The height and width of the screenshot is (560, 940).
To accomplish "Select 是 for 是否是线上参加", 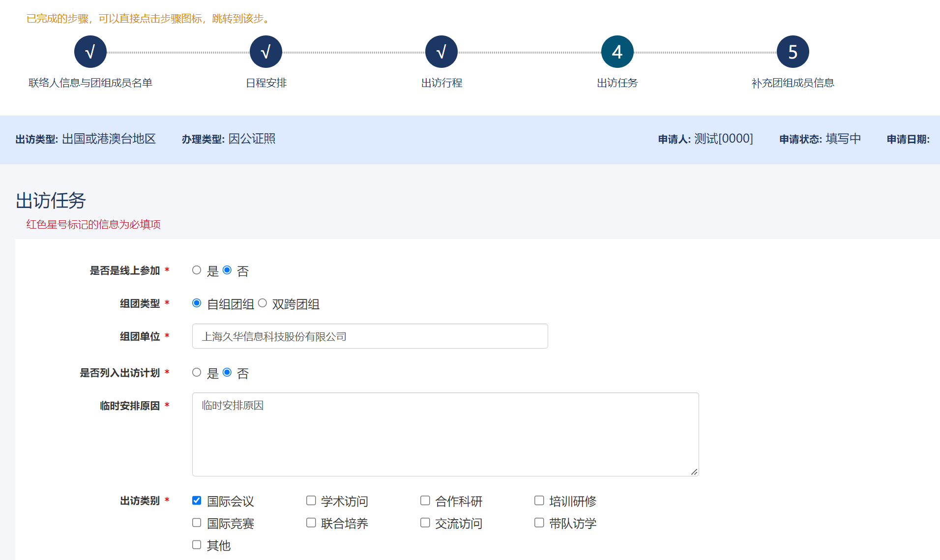I will click(x=197, y=270).
